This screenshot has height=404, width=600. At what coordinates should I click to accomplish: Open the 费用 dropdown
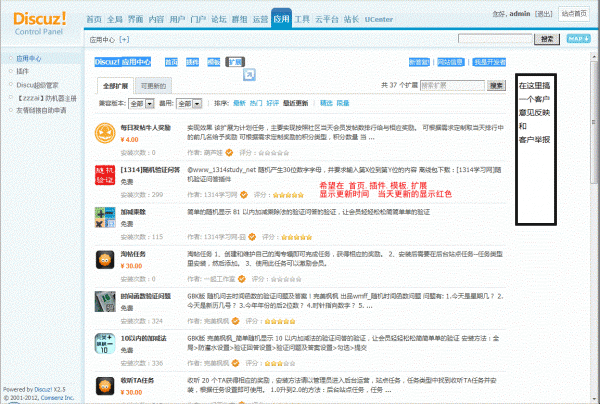pos(189,104)
